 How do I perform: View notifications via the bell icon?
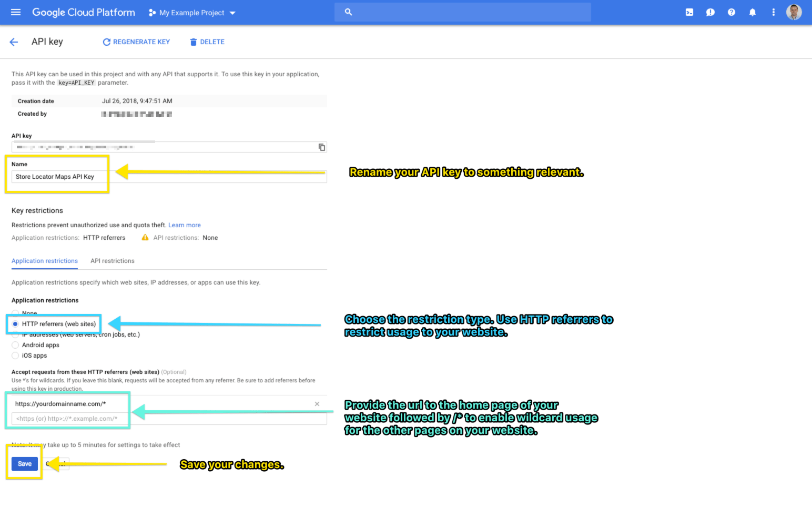[752, 12]
